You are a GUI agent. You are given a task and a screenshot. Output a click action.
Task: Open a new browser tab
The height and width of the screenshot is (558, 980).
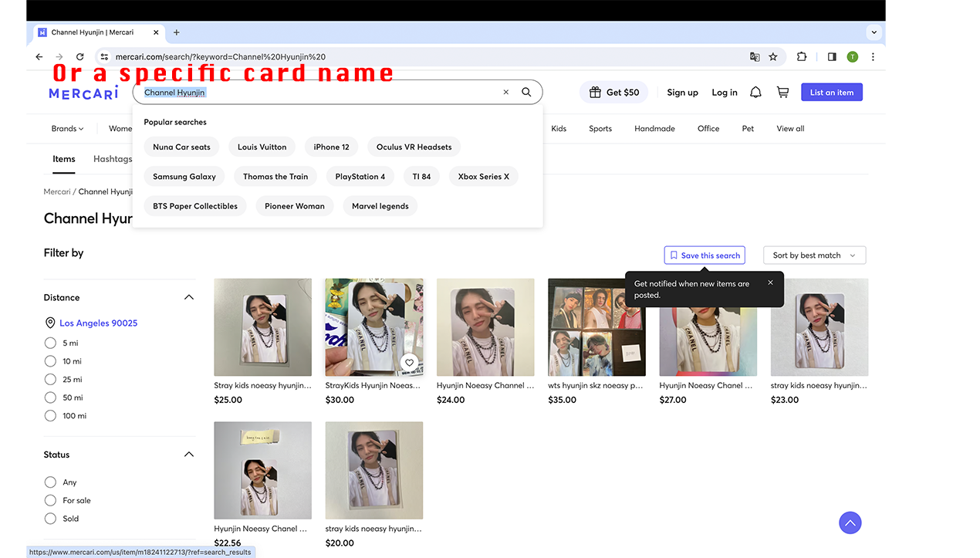(177, 32)
